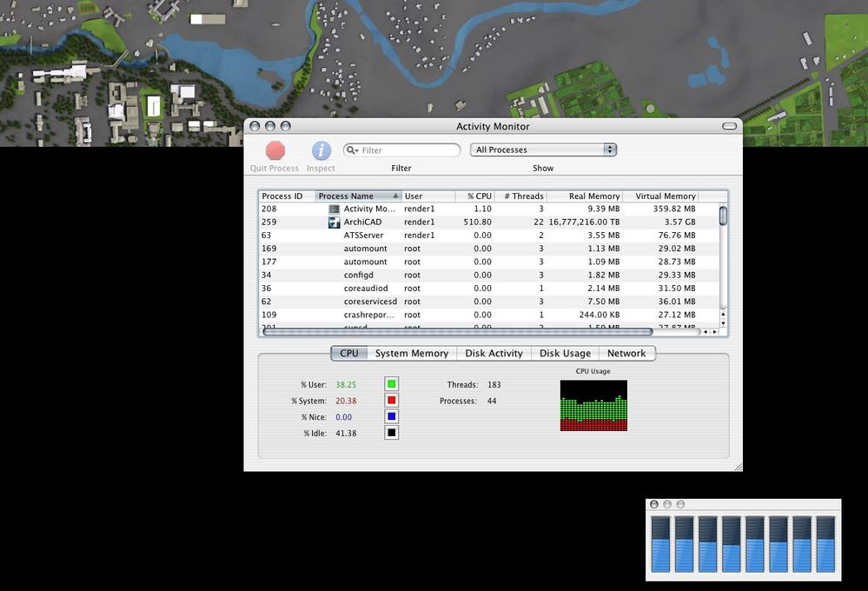
Task: Select the coreaudiod process row
Action: (489, 289)
